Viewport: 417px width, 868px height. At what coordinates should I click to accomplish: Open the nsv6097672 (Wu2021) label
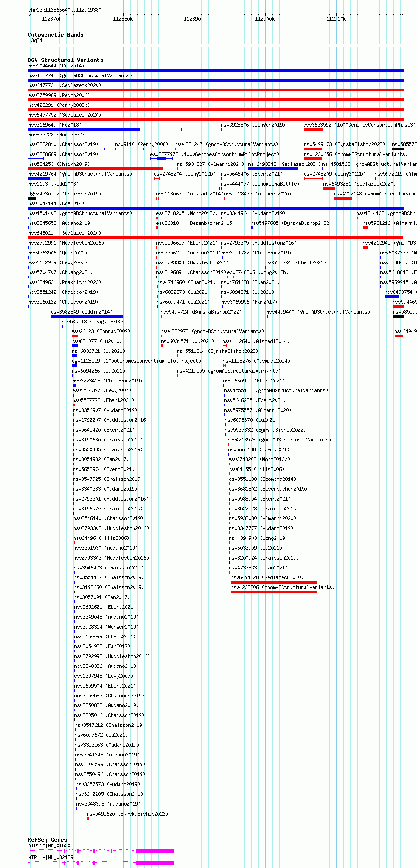[101, 735]
